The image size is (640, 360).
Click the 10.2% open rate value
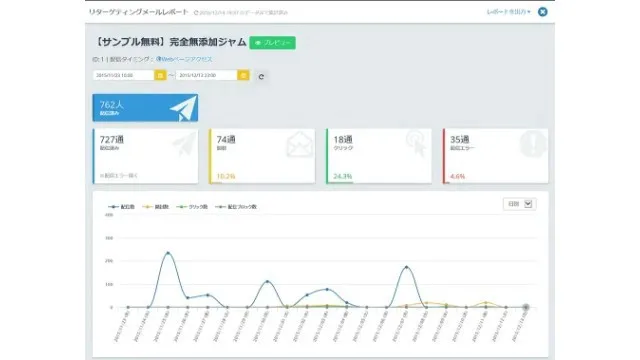226,176
